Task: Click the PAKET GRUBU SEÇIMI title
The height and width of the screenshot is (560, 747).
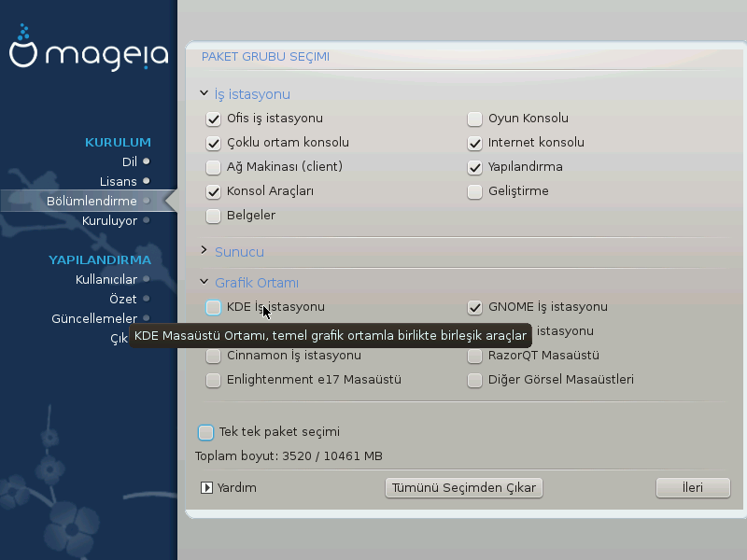Action: (x=265, y=57)
